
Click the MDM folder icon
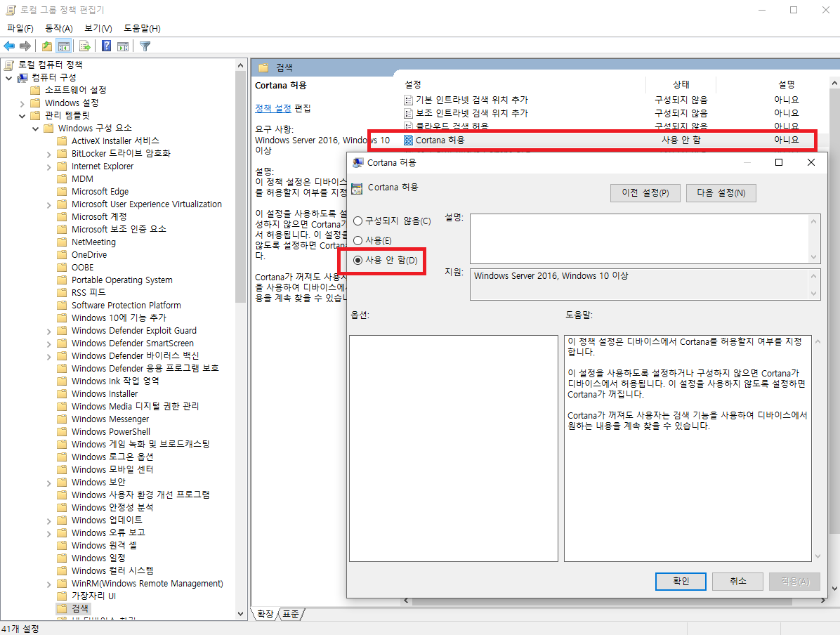[62, 178]
